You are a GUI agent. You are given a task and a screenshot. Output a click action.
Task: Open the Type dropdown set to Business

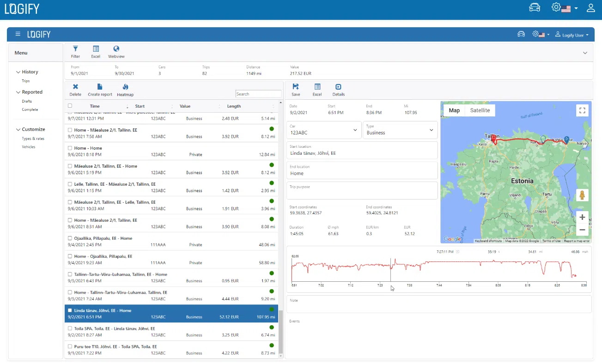pyautogui.click(x=431, y=130)
